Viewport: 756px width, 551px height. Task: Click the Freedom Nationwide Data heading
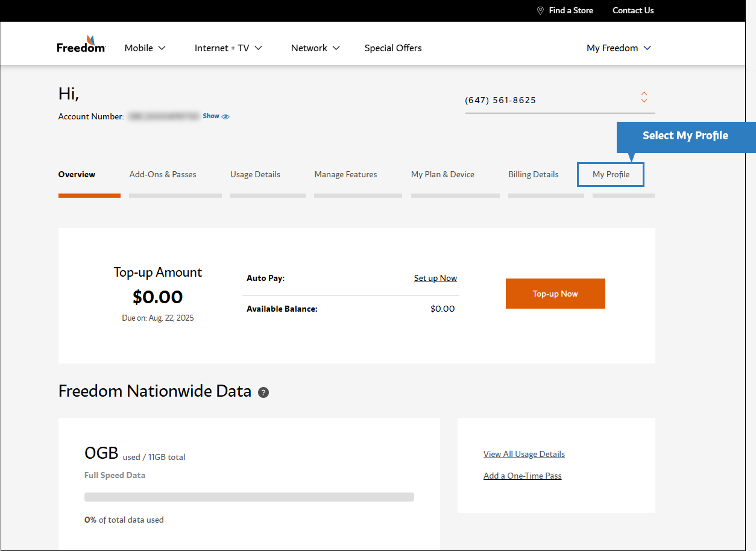coord(154,391)
